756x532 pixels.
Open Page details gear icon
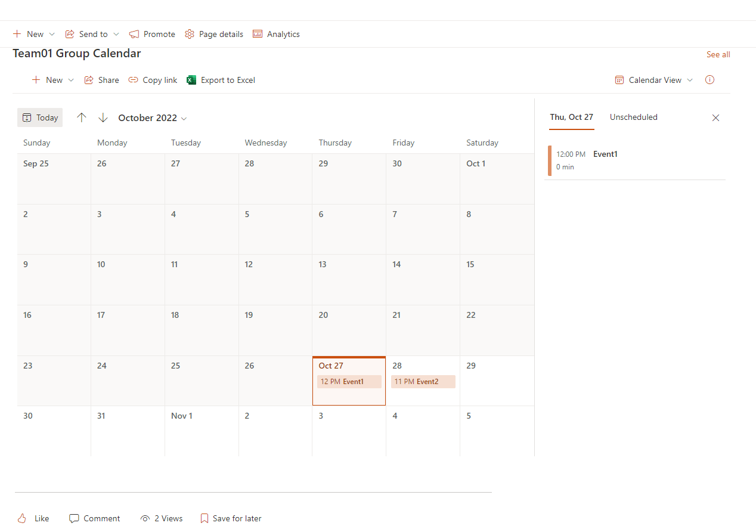pos(190,34)
